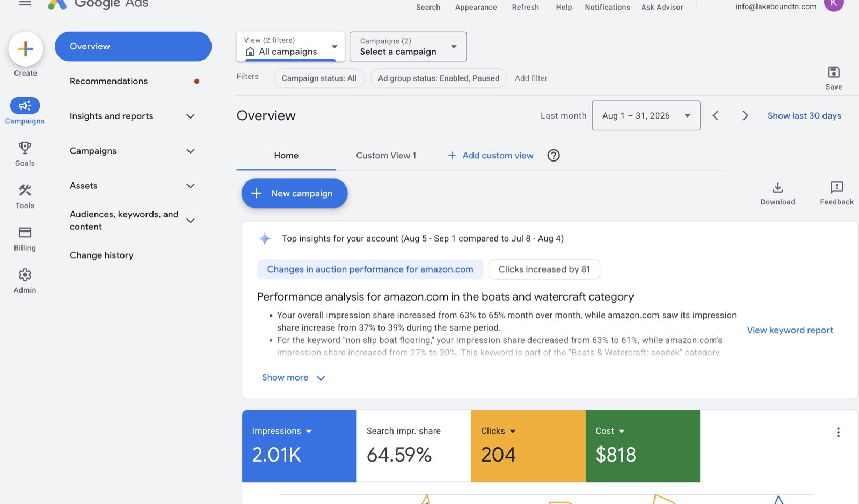Open Appearance settings
Screen dimensions: 859x504
[476, 7]
